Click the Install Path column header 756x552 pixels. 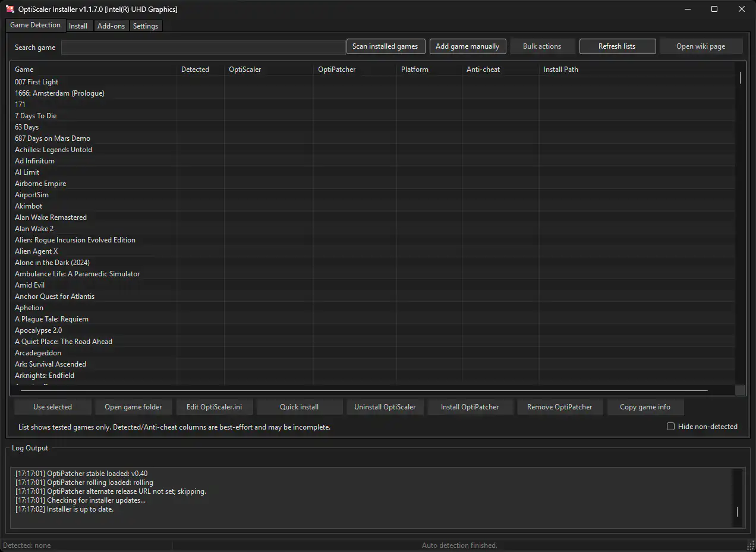click(637, 70)
